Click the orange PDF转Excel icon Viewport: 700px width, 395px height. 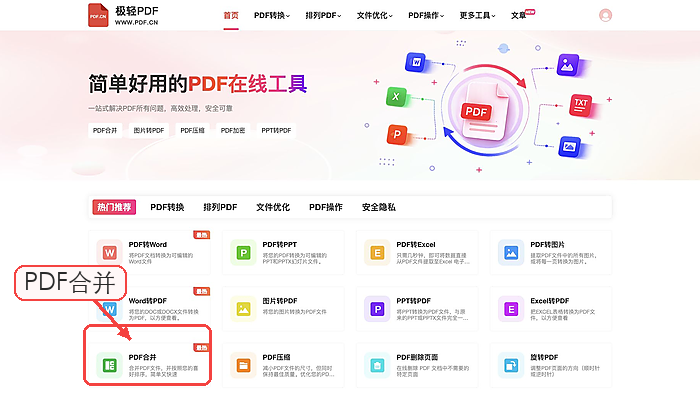point(377,253)
